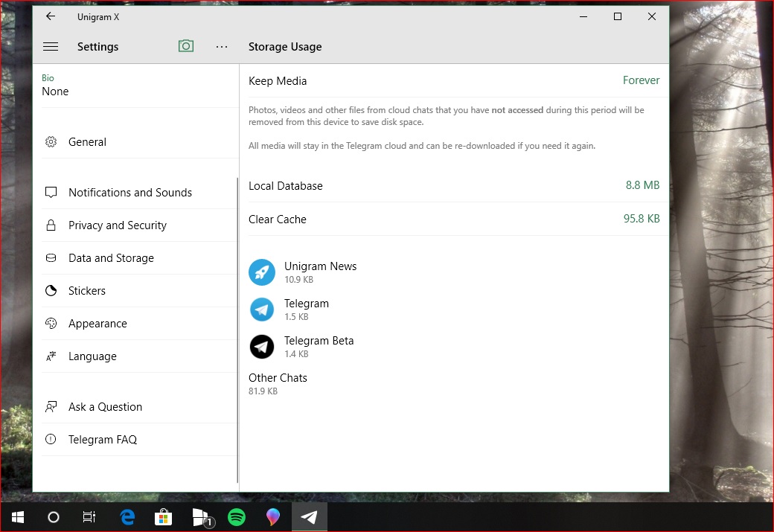
Task: Click the camera icon to change photo
Action: coord(185,46)
